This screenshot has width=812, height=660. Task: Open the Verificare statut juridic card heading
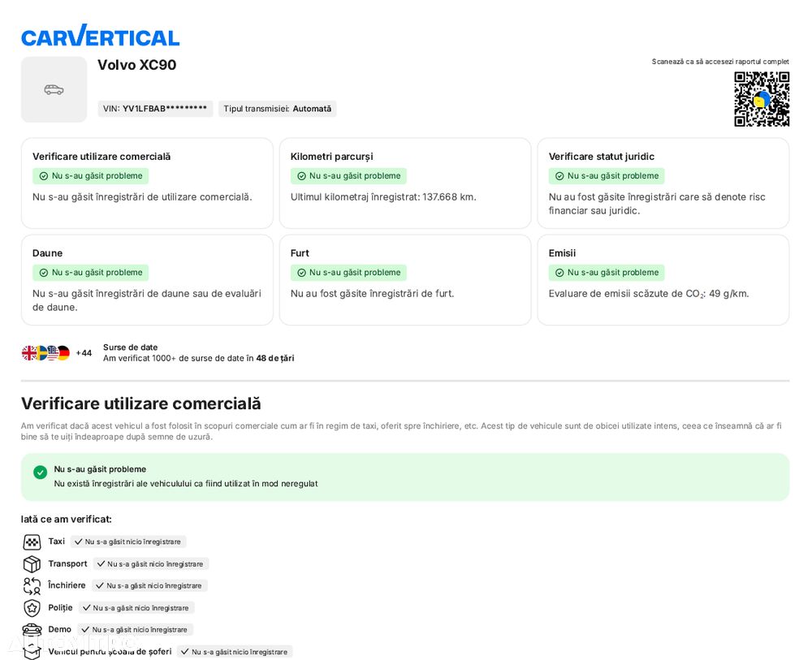tap(602, 157)
